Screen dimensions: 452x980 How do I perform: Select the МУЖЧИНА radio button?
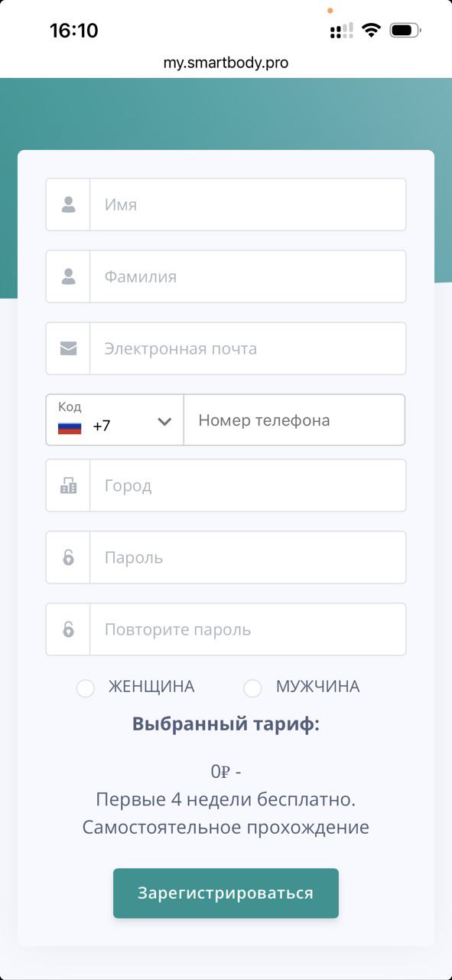[252, 688]
